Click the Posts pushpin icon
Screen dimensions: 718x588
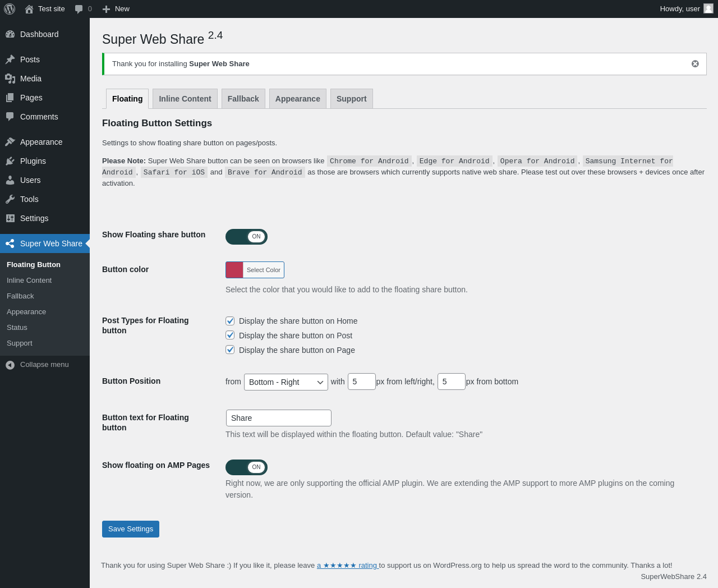(10, 59)
